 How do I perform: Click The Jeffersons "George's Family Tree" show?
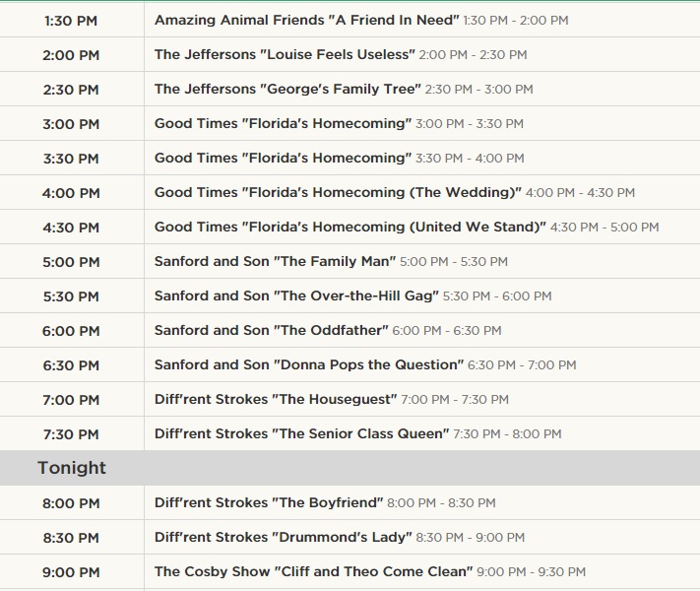point(287,89)
